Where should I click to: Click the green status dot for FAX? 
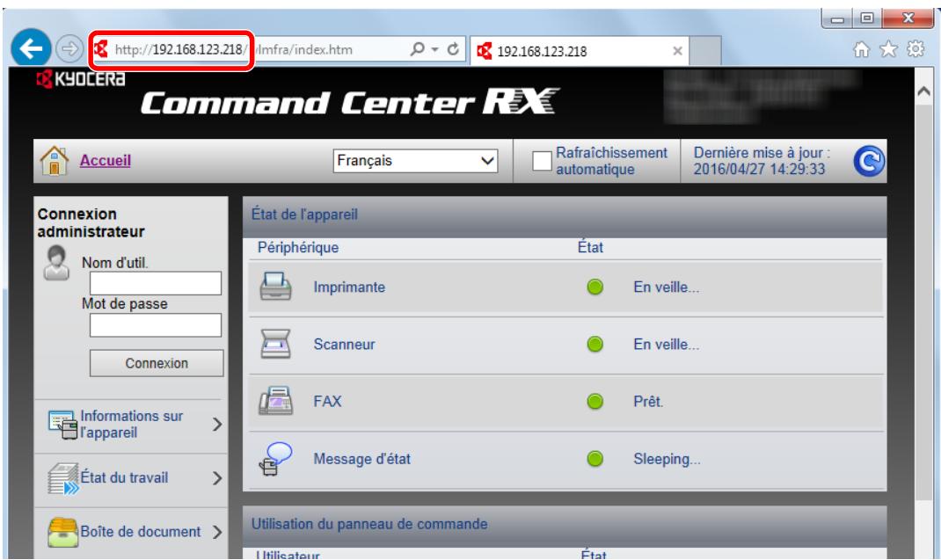coord(595,401)
